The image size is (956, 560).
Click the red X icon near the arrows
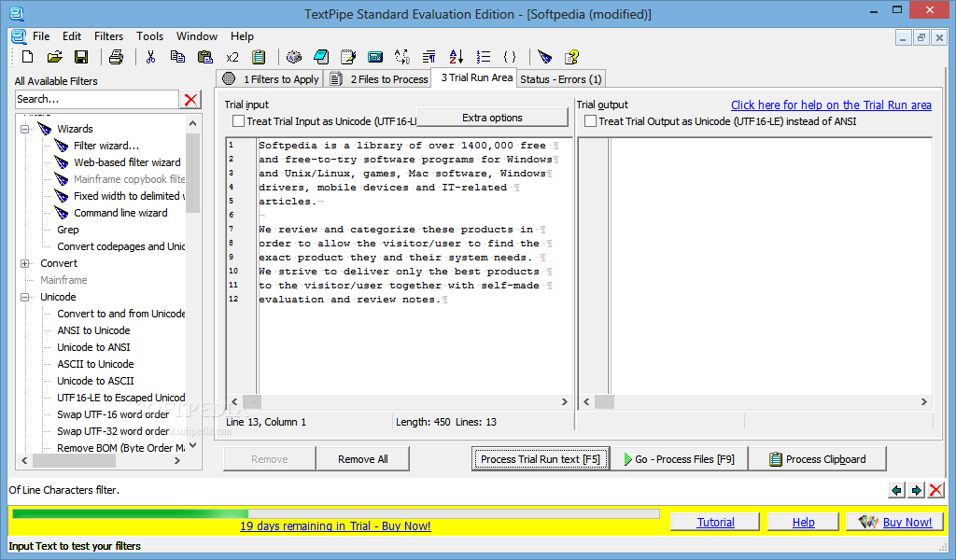936,490
